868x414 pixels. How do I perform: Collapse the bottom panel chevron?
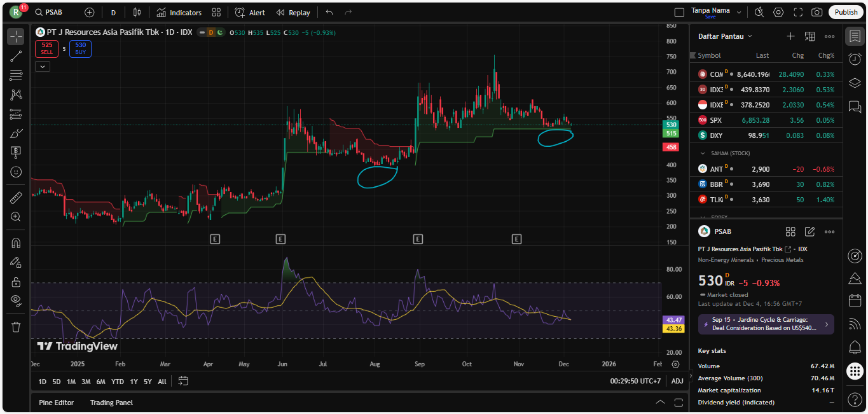click(x=660, y=403)
